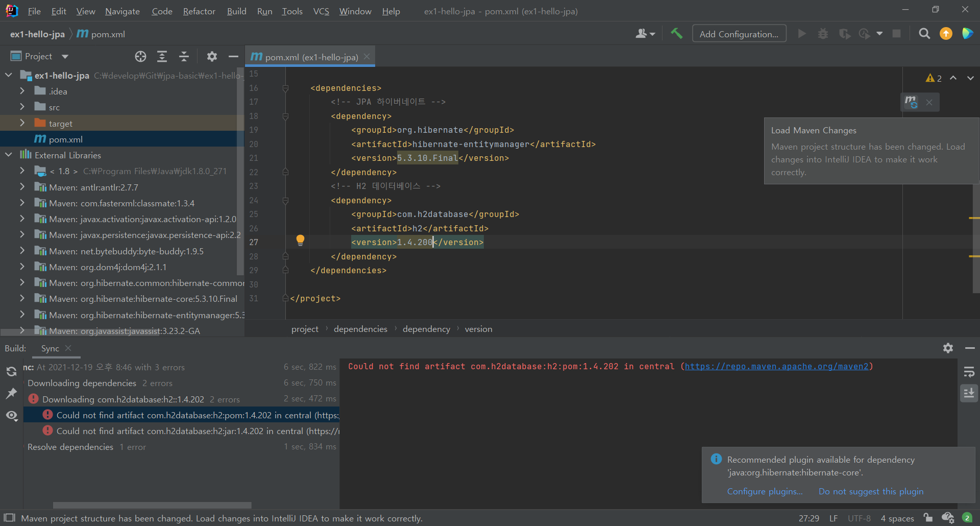Expand the .idea folder

click(x=22, y=91)
